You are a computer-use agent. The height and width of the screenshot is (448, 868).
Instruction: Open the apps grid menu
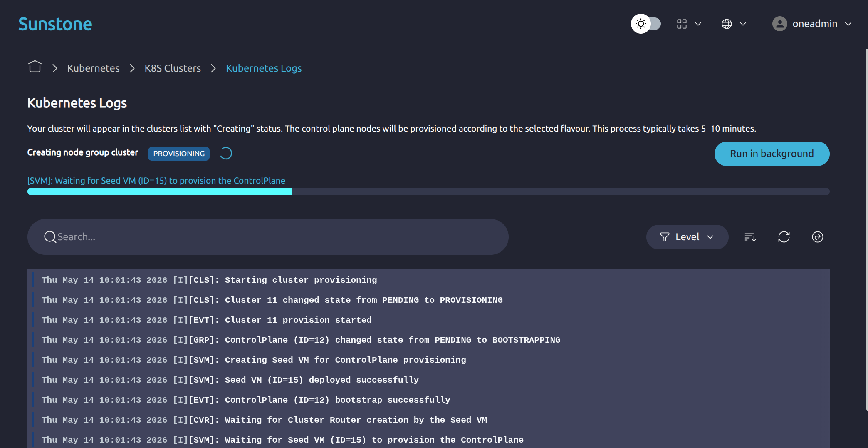(x=689, y=24)
